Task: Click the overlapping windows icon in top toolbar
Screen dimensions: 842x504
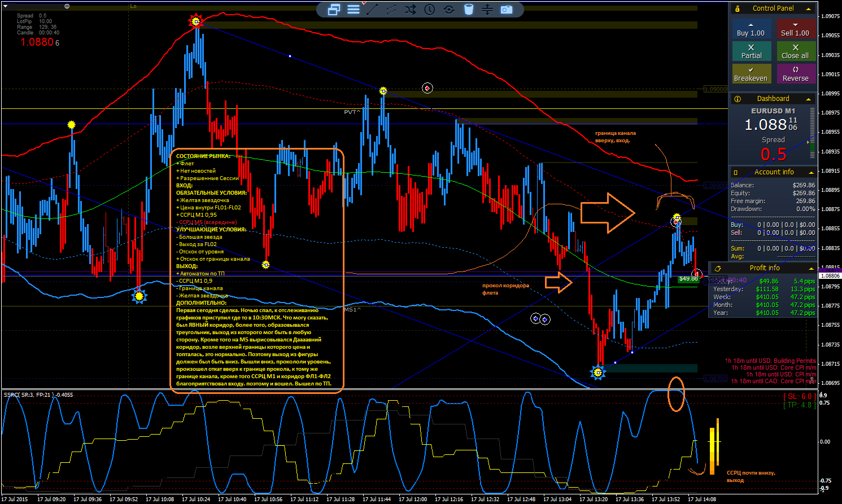Action: pos(334,10)
